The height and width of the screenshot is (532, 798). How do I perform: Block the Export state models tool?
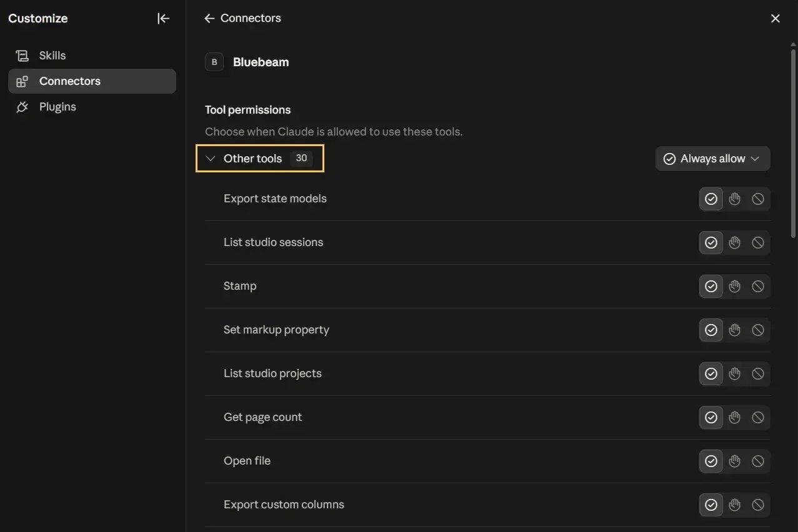pyautogui.click(x=758, y=199)
